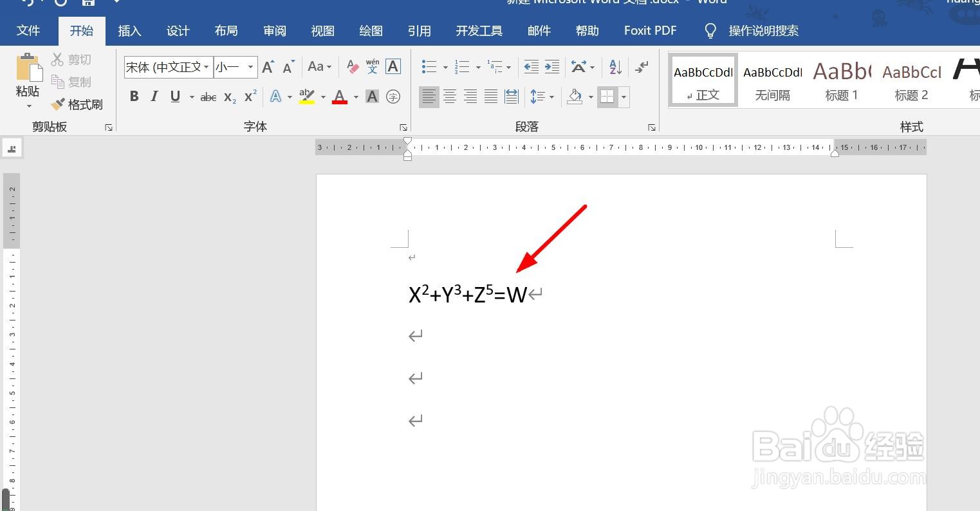
Task: Align text to the left
Action: [429, 97]
